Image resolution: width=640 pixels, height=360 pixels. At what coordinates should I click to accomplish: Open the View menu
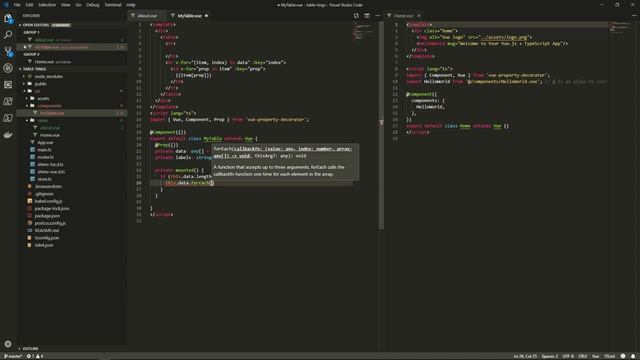tap(65, 5)
